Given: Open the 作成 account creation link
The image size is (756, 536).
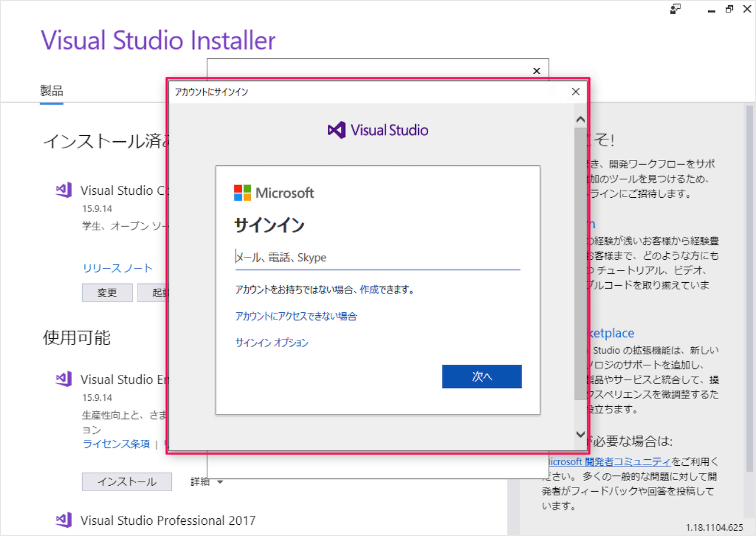Looking at the screenshot, I should click(x=369, y=290).
